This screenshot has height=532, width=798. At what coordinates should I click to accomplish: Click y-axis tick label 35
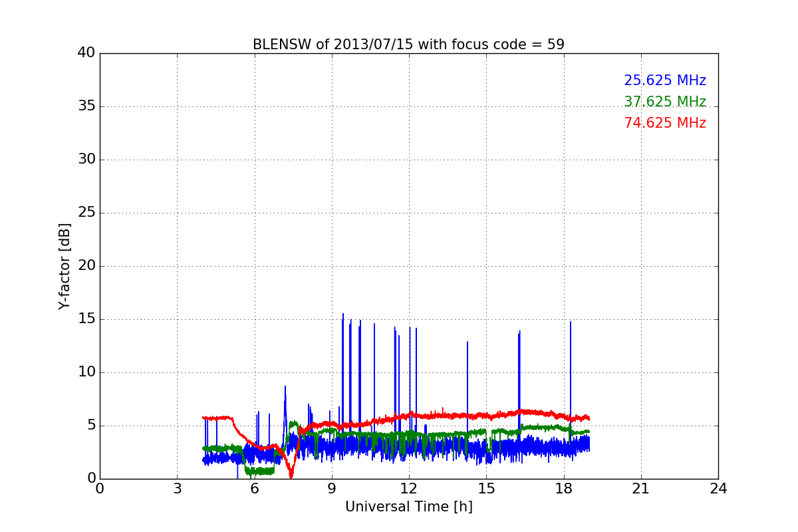(x=86, y=106)
